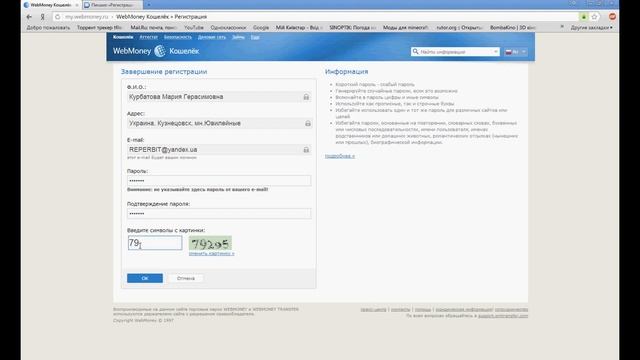Open Мій Київстар bookmark
Screen dimensions: 640x360
(299, 28)
